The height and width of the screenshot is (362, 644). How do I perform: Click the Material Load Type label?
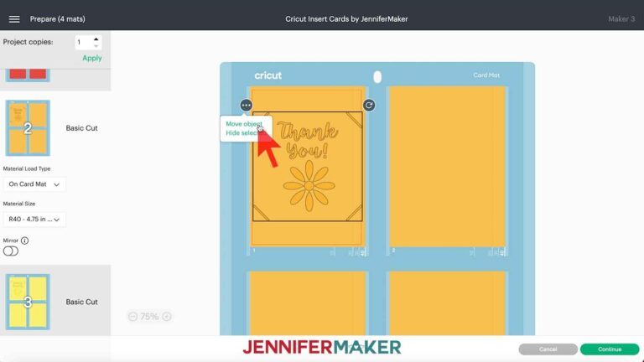(27, 168)
